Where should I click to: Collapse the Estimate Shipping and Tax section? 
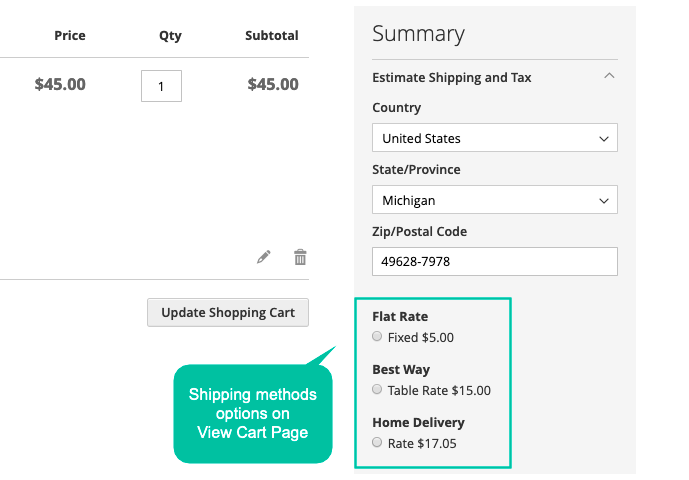coord(609,76)
